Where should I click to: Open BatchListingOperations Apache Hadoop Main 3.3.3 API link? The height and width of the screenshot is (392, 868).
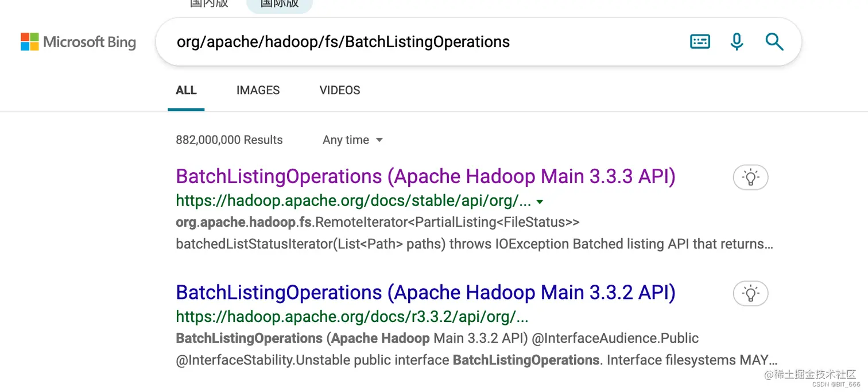pyautogui.click(x=425, y=176)
